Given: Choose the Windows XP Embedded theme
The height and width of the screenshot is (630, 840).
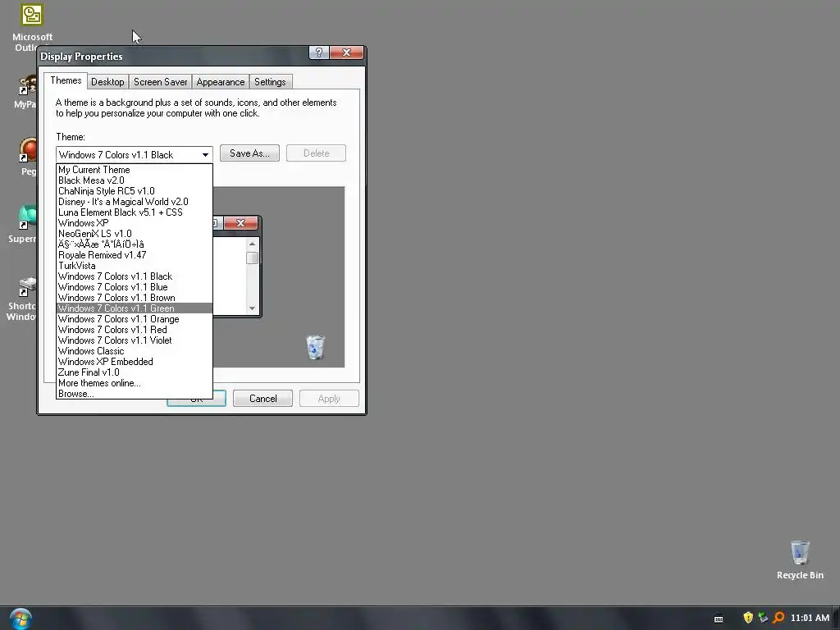Looking at the screenshot, I should coord(135,362).
